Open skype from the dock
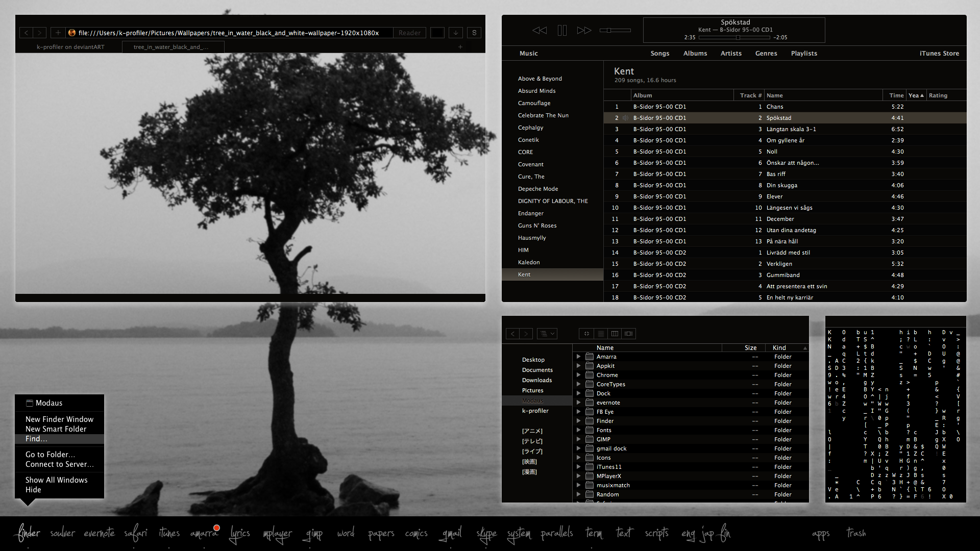This screenshot has width=980, height=551. click(486, 534)
